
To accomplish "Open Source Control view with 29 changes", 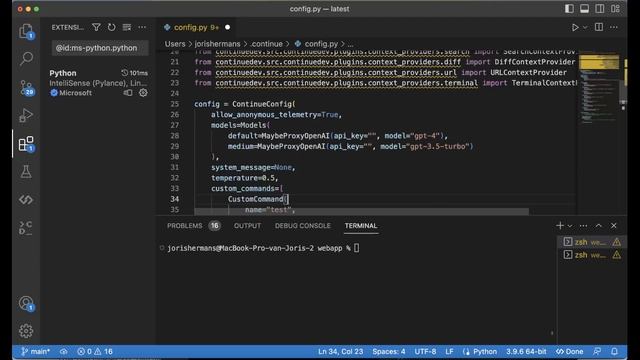I will [x=26, y=87].
